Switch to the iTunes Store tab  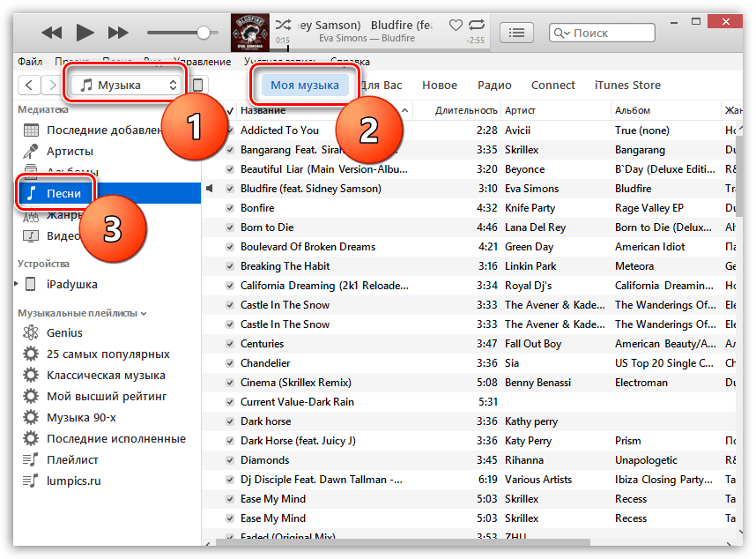[x=627, y=85]
